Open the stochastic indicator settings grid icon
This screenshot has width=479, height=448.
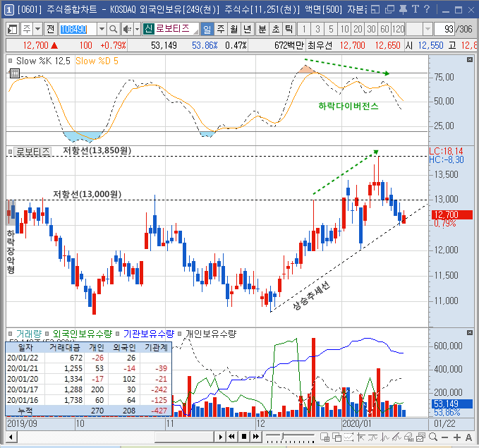pyautogui.click(x=14, y=73)
